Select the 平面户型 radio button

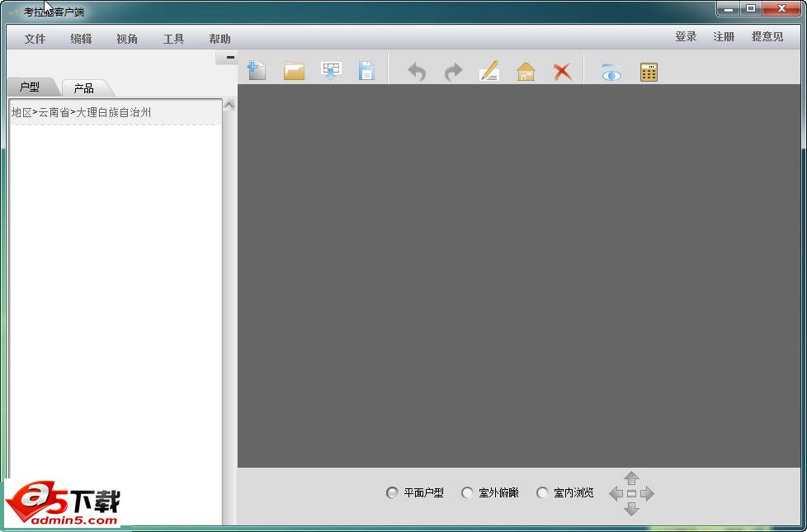point(392,493)
